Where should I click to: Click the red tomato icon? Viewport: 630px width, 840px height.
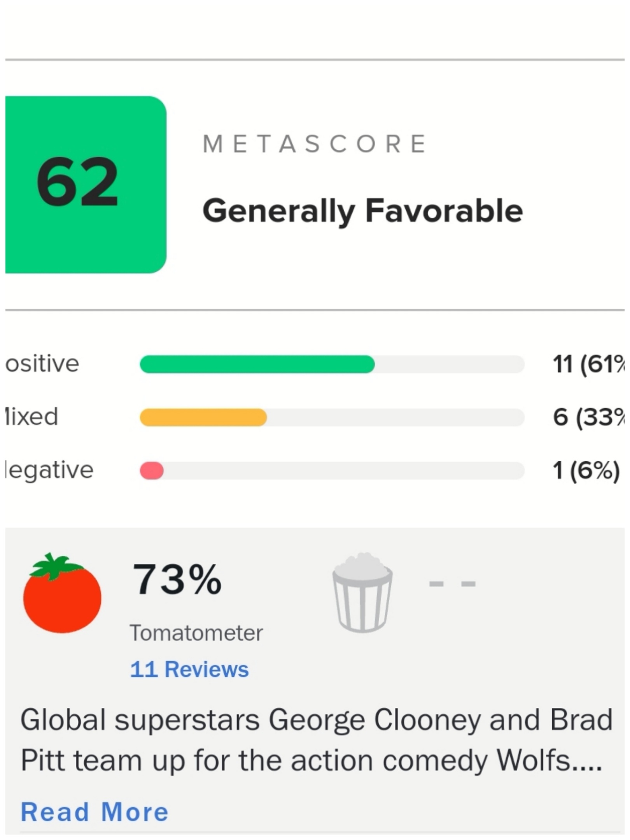(62, 594)
